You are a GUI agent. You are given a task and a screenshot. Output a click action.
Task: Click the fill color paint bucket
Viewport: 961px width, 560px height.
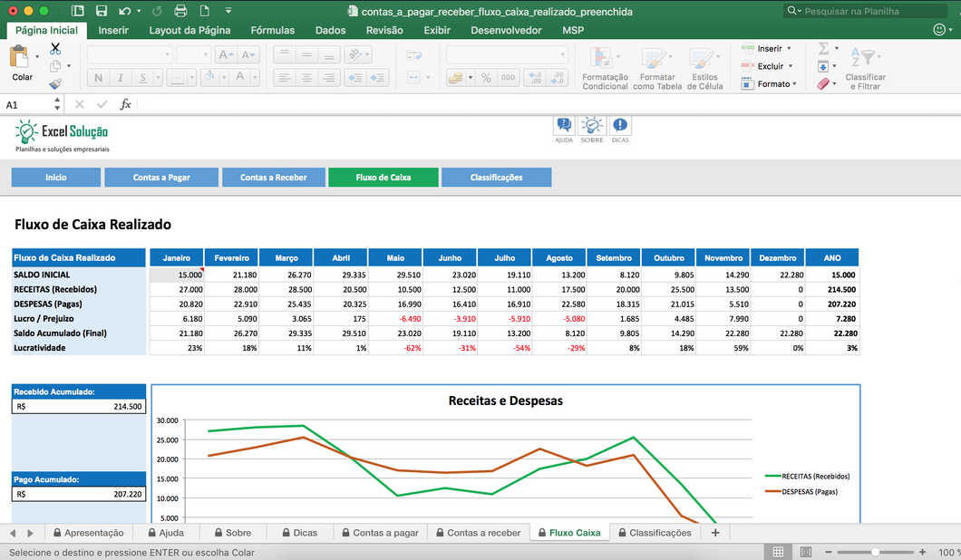click(209, 77)
